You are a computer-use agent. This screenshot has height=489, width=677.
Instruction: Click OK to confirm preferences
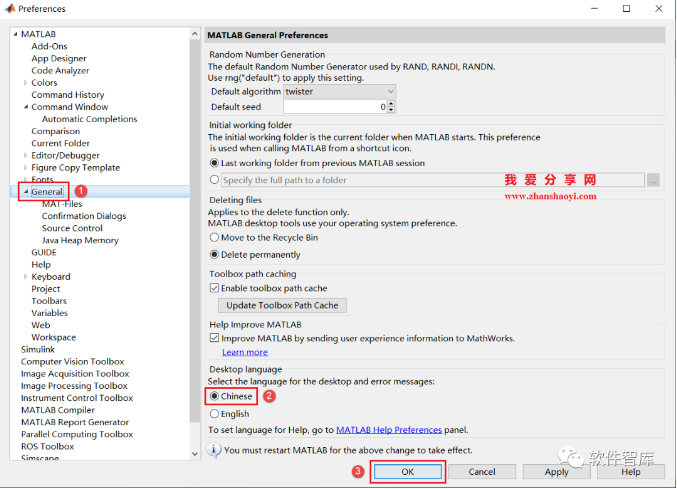coord(408,472)
